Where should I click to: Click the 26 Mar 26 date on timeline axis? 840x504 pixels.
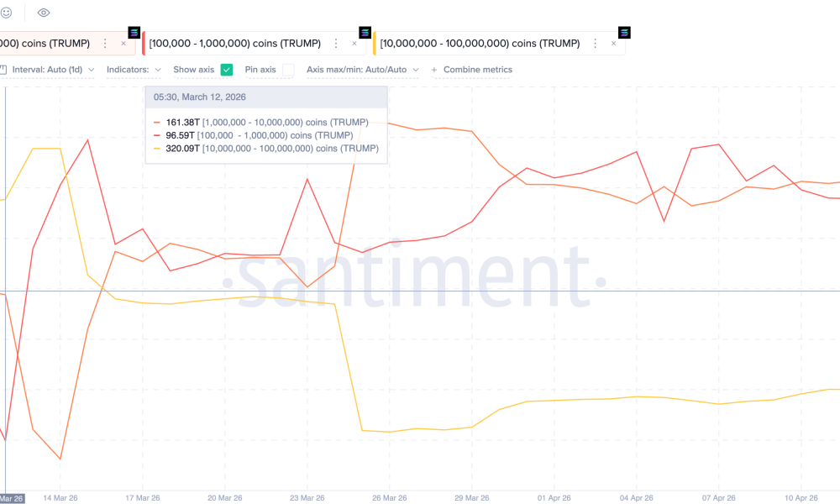[x=389, y=497]
